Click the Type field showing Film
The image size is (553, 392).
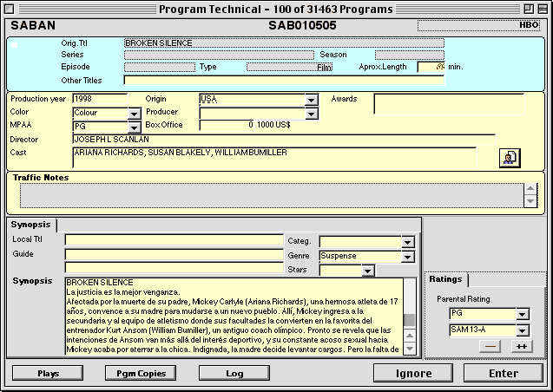click(x=289, y=67)
